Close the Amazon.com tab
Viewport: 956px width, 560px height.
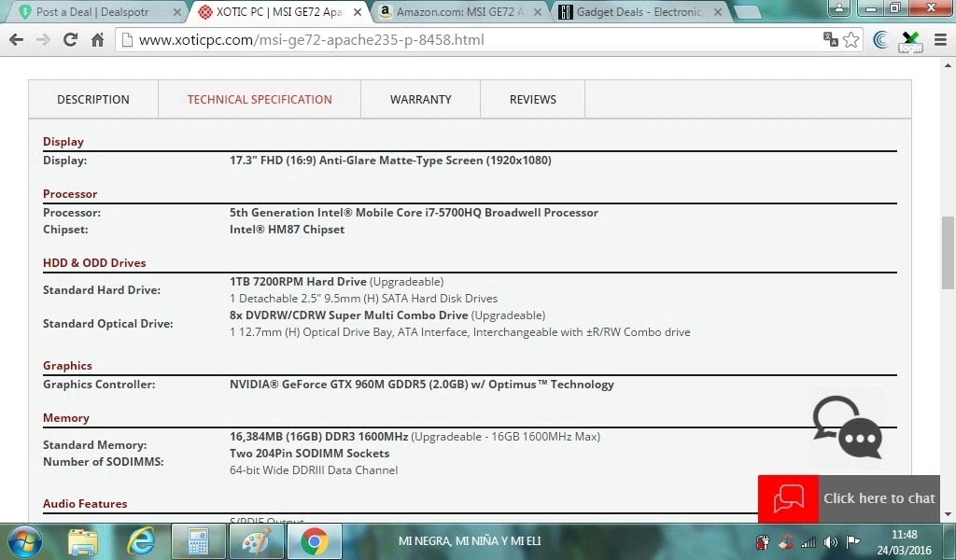(538, 12)
